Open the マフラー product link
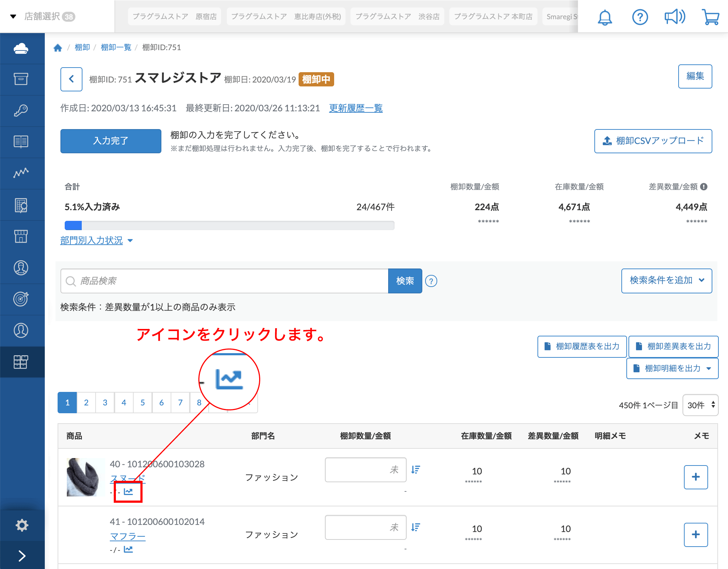The height and width of the screenshot is (569, 728). click(x=128, y=536)
